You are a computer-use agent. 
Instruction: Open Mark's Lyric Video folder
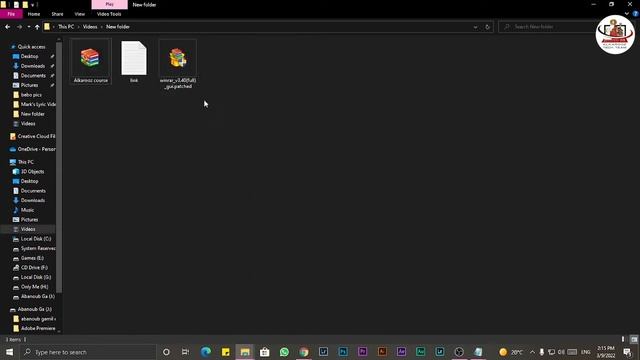coord(35,104)
